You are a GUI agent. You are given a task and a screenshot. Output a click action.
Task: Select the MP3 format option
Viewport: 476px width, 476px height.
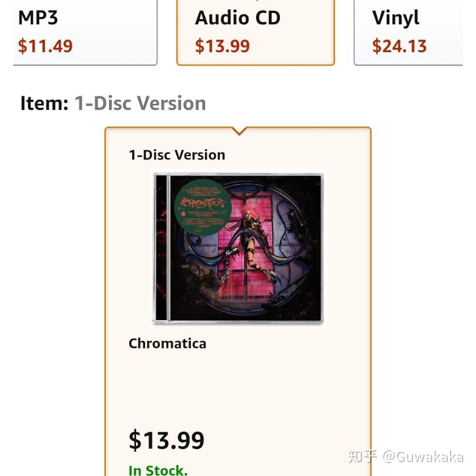point(85,32)
